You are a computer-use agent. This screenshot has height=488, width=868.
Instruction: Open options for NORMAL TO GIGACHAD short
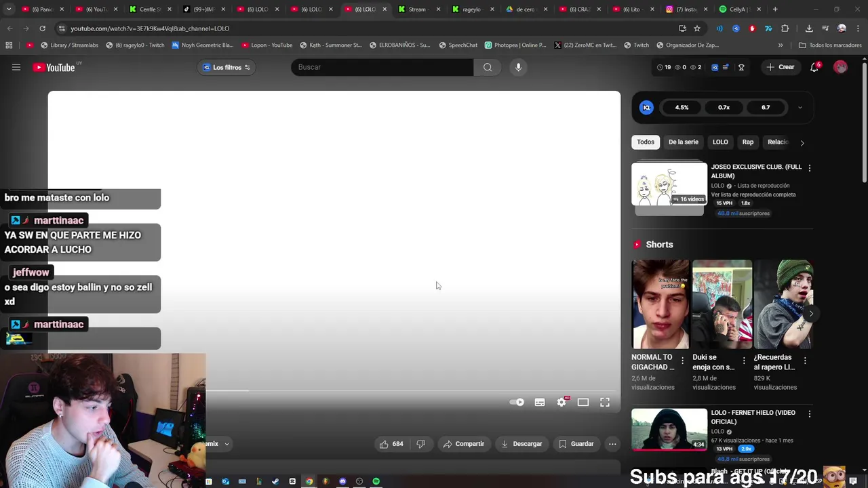(x=683, y=361)
